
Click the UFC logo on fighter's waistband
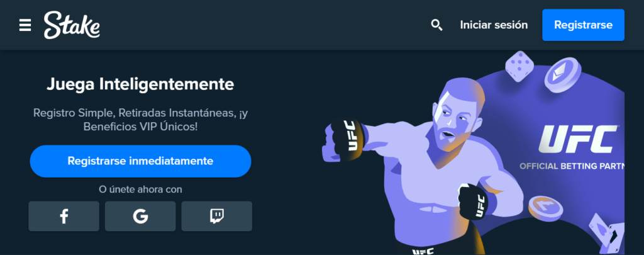tap(422, 251)
